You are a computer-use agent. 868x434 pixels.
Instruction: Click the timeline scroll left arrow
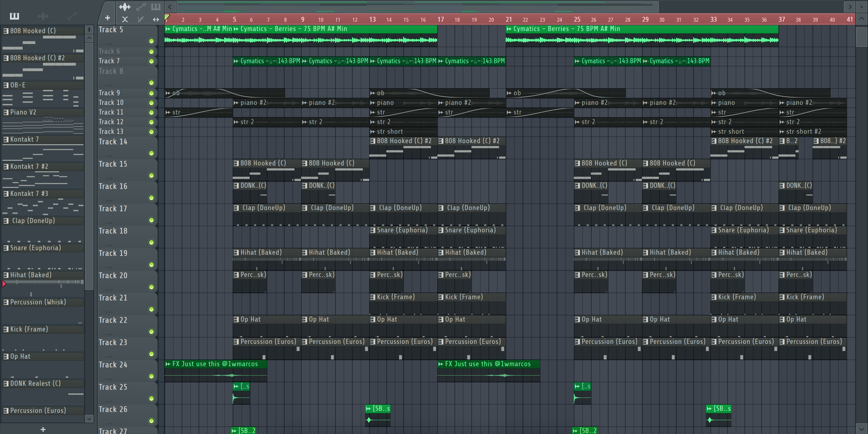[170, 7]
